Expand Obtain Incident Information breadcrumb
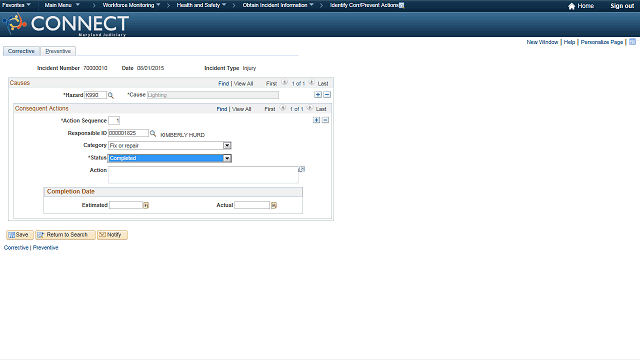Screen dimensions: 640x360 (x=278, y=5)
